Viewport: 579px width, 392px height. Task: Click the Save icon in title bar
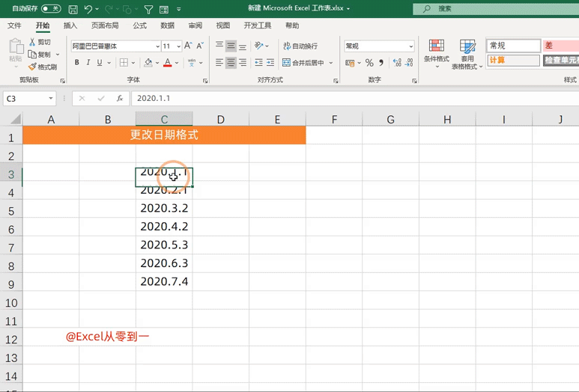[x=73, y=9]
